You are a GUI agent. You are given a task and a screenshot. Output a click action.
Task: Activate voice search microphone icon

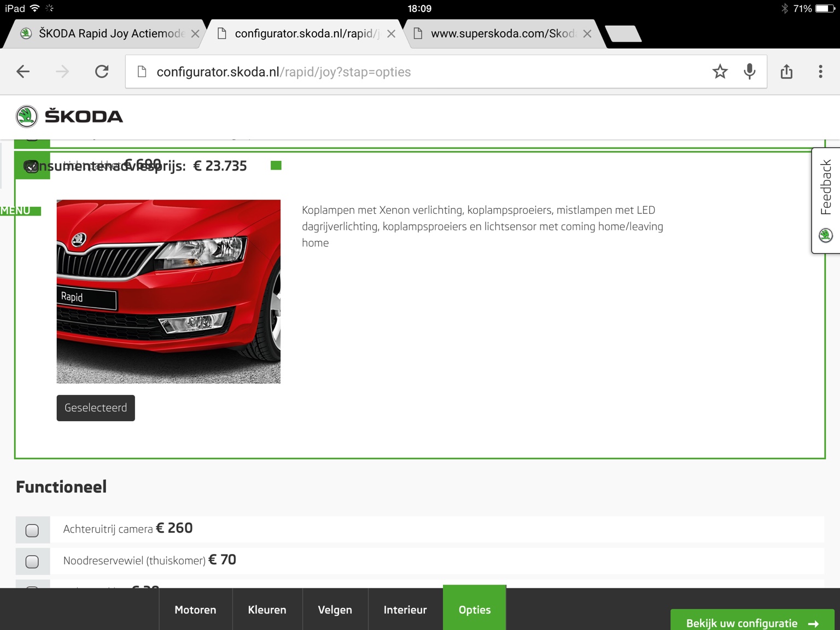(x=750, y=72)
